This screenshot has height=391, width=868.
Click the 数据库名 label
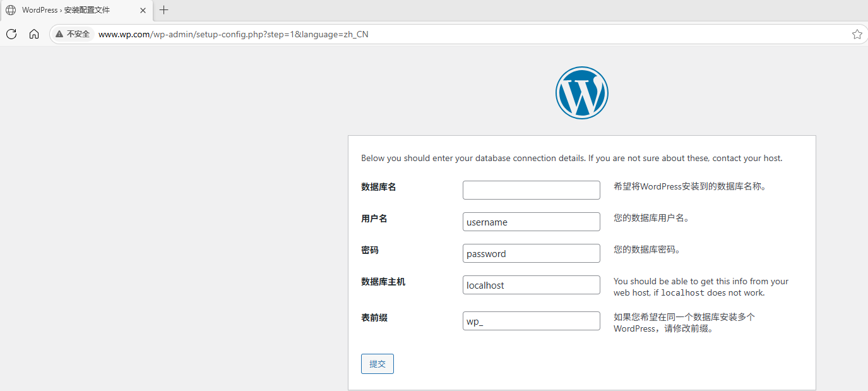tap(379, 187)
